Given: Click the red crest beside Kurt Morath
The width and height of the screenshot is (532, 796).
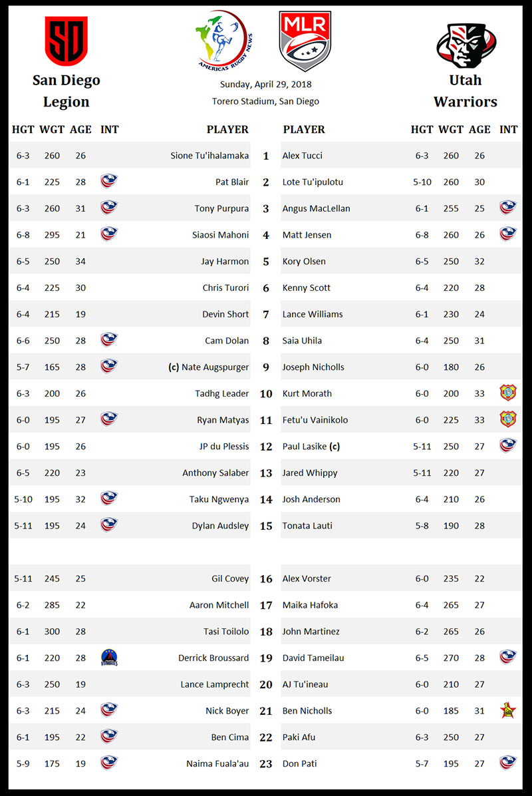Looking at the screenshot, I should (x=508, y=393).
